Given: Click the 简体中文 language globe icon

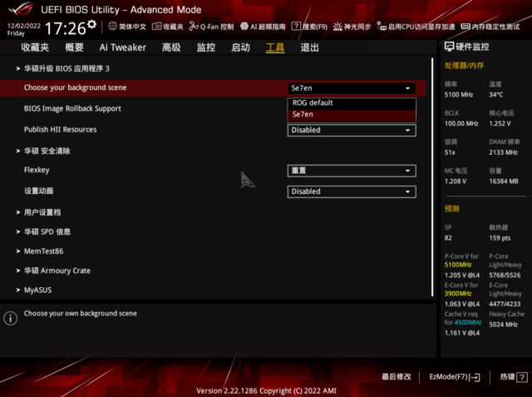Looking at the screenshot, I should [x=113, y=27].
